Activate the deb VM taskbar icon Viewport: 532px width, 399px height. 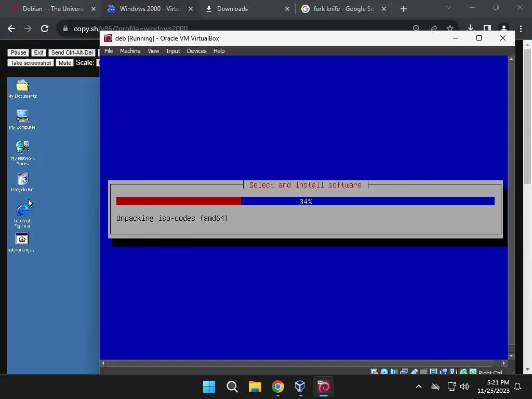point(323,387)
